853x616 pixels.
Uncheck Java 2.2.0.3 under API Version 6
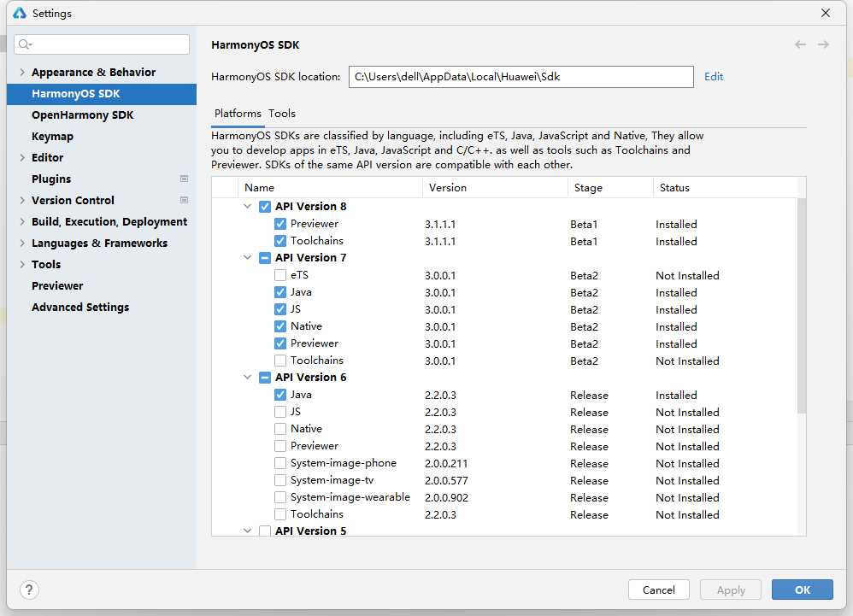pos(280,395)
